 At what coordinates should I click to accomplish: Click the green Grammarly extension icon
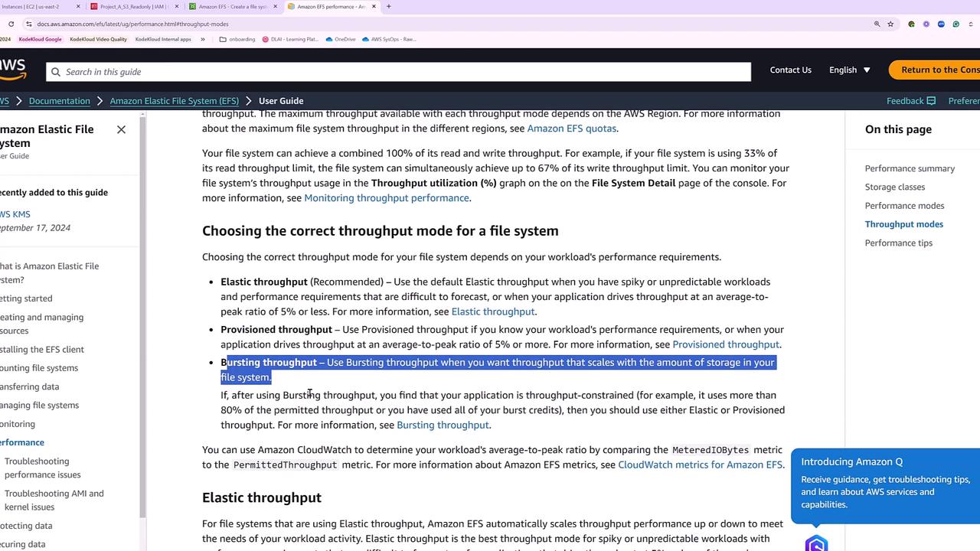(x=955, y=24)
